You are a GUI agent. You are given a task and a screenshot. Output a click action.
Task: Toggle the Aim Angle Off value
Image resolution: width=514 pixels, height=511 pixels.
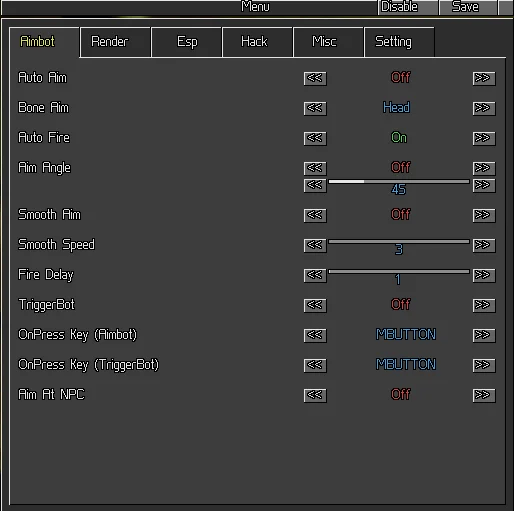[x=400, y=167]
